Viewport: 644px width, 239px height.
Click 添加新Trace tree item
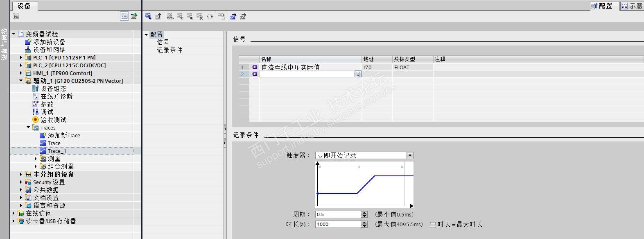(x=64, y=135)
